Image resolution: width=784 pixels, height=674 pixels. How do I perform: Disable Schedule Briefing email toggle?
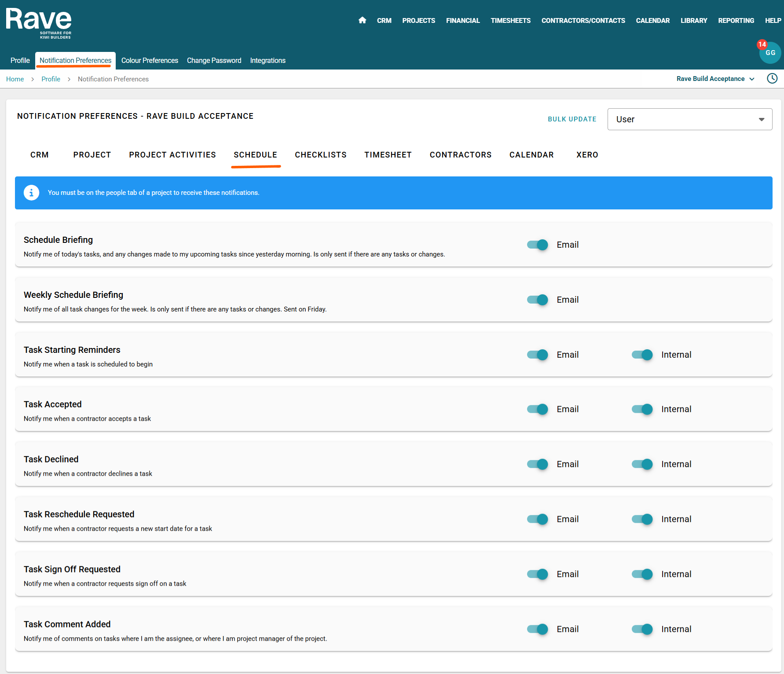538,245
